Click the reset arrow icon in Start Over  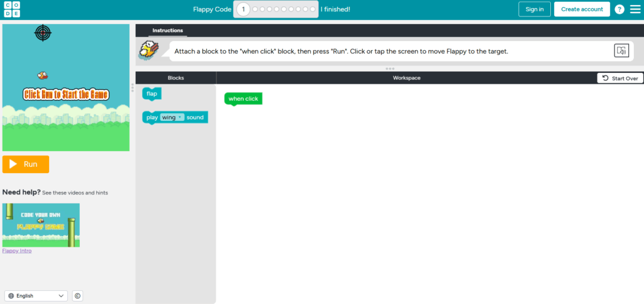(606, 78)
